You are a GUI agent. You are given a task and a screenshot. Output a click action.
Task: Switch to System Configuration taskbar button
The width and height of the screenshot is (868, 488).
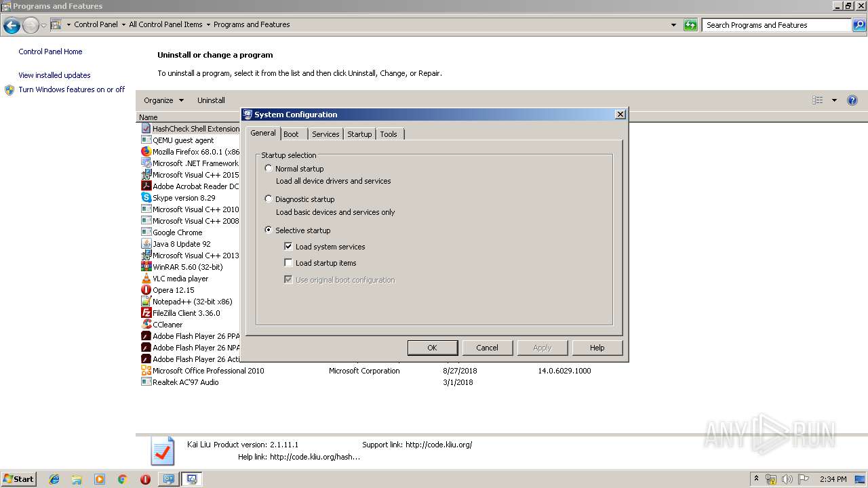[192, 479]
